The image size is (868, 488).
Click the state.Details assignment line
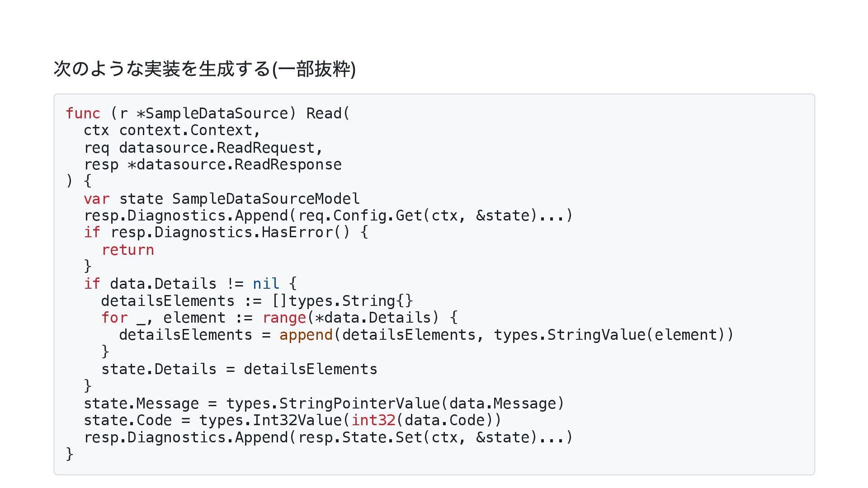click(239, 370)
